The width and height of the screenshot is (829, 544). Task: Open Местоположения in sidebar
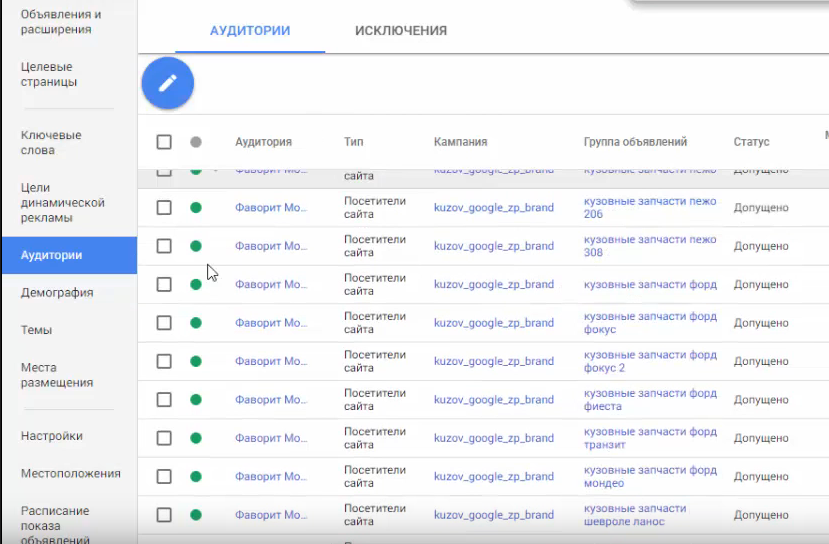(71, 473)
